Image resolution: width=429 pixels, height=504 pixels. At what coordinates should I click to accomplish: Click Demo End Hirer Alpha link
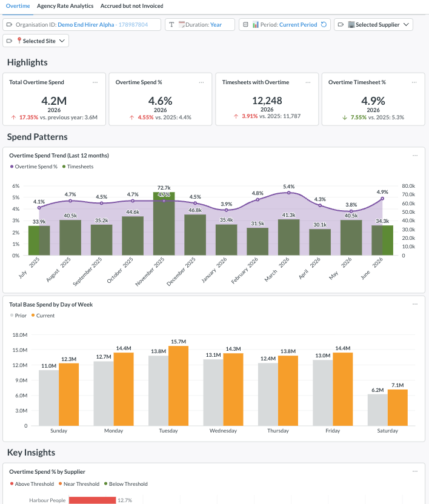[86, 25]
